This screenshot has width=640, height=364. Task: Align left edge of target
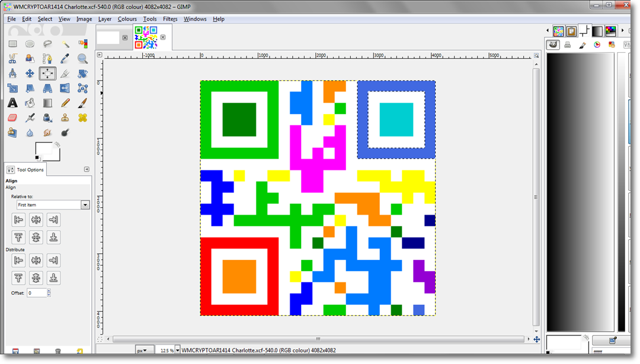click(x=18, y=220)
